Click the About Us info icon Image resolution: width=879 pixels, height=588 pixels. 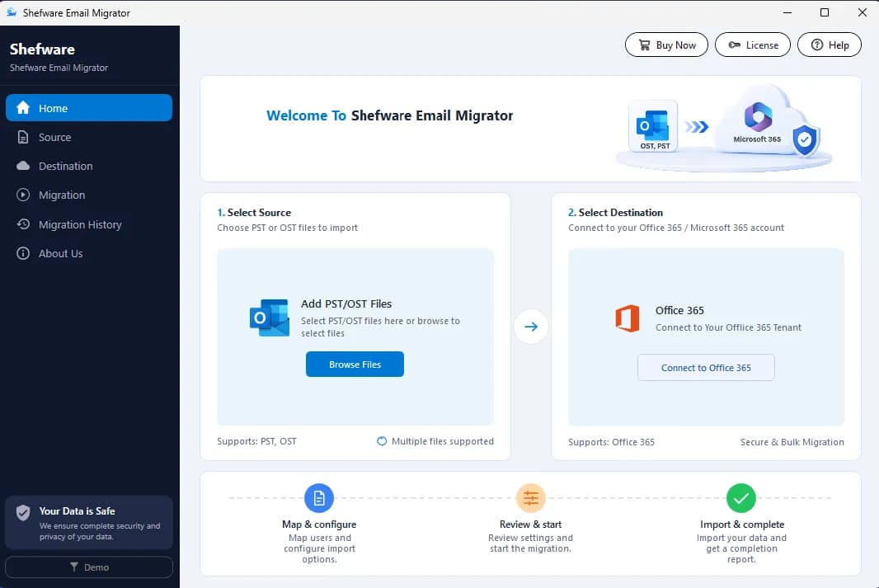pyautogui.click(x=23, y=253)
